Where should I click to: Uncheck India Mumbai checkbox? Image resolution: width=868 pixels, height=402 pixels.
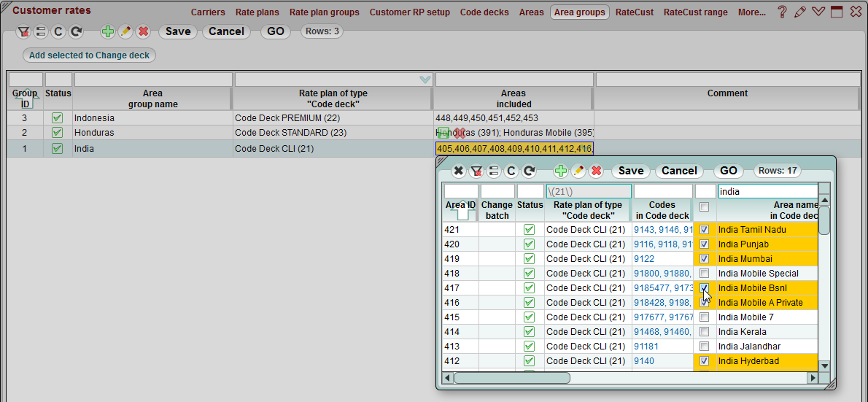tap(704, 258)
